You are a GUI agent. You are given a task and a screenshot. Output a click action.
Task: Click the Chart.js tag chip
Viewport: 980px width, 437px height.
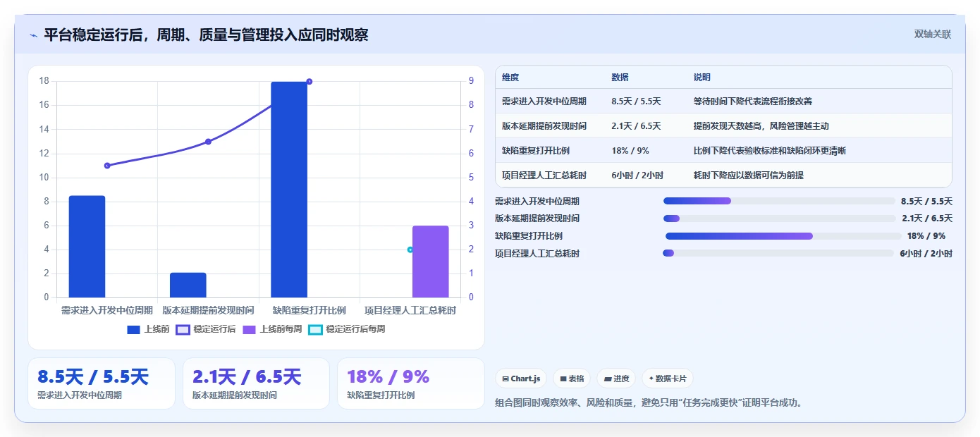pyautogui.click(x=521, y=378)
